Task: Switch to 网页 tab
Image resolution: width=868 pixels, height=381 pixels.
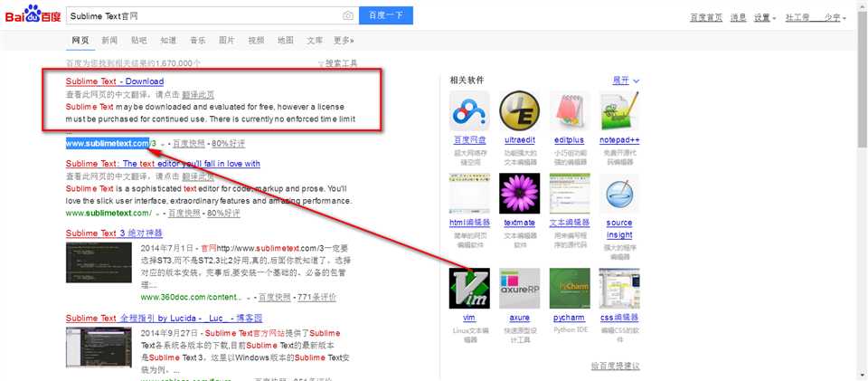Action: tap(80, 41)
